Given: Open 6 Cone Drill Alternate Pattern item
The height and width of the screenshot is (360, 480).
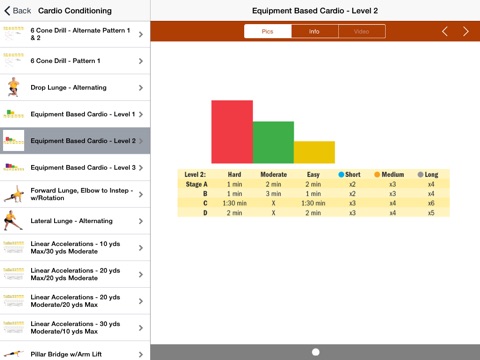Looking at the screenshot, I should tap(75, 34).
